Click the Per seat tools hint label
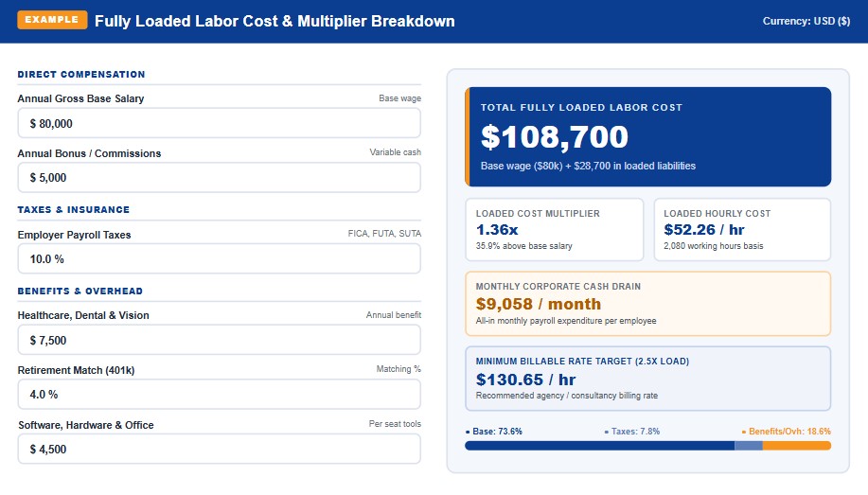Viewport: 868px width, 495px height. 395,424
